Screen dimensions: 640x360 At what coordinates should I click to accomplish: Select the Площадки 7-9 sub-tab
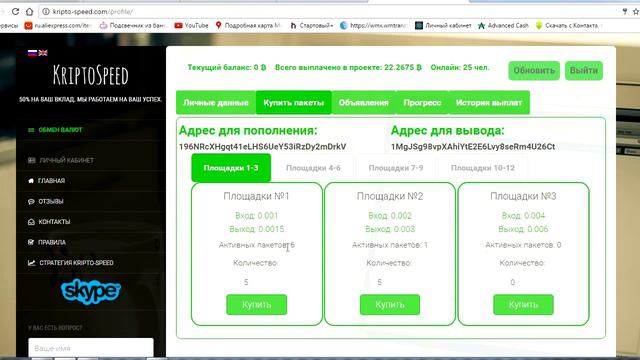click(396, 168)
